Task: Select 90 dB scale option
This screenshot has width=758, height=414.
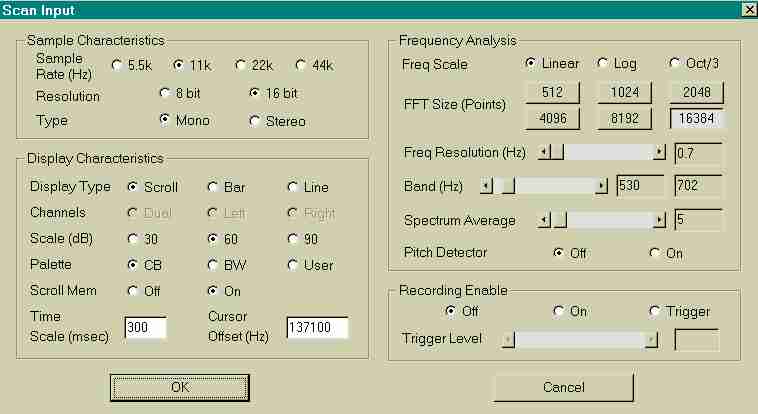Action: [x=294, y=239]
